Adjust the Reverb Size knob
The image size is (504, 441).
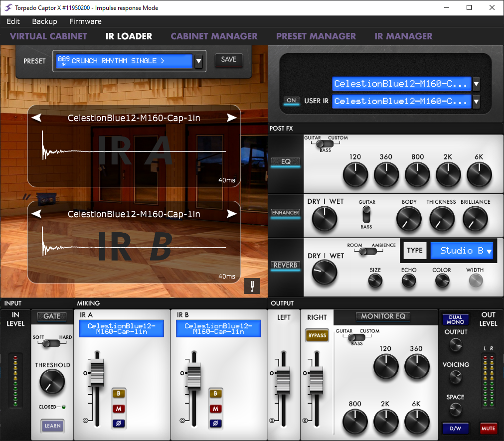[x=375, y=281]
